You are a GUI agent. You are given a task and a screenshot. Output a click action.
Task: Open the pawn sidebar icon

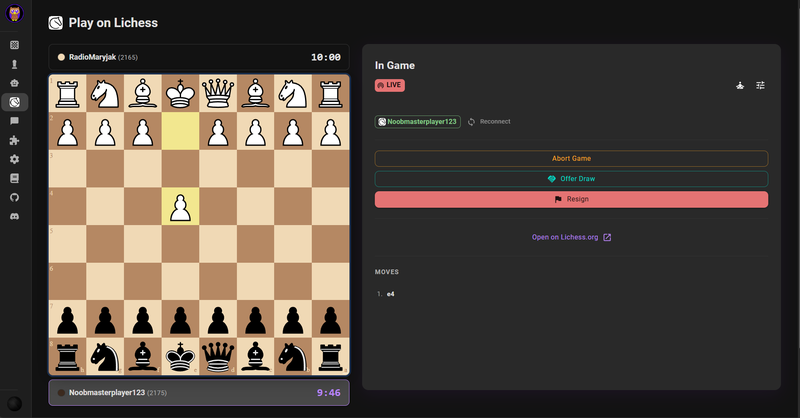pyautogui.click(x=14, y=64)
